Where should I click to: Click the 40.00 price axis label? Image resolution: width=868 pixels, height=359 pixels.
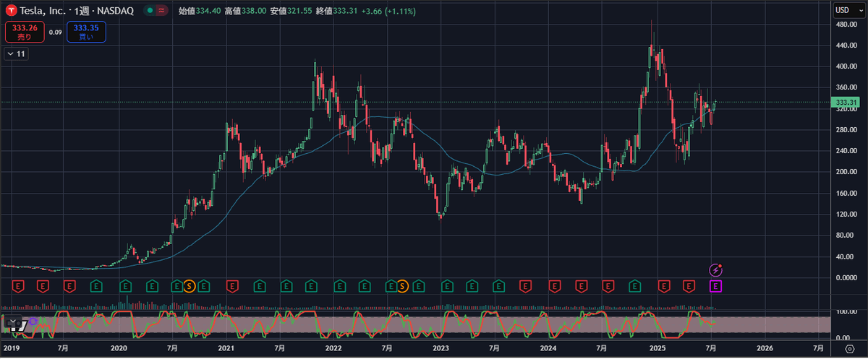click(x=845, y=256)
